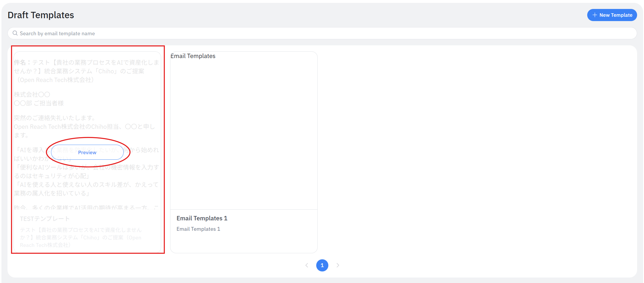Image resolution: width=644 pixels, height=283 pixels.
Task: Click the 株式会社〇〇 line in first preview
Action: click(x=32, y=95)
